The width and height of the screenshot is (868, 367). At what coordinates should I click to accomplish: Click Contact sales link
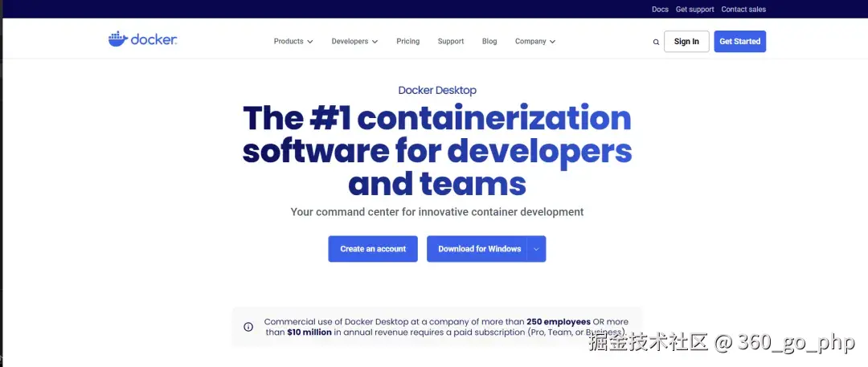[743, 10]
